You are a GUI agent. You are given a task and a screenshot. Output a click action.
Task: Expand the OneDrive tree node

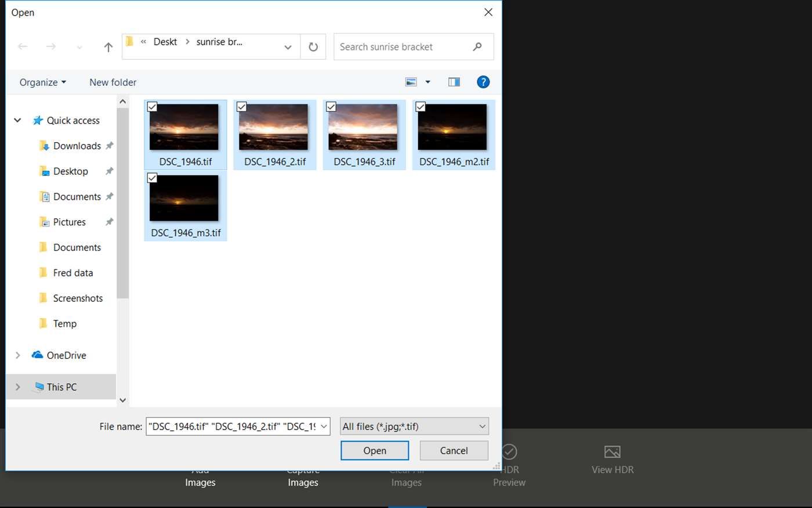[17, 355]
